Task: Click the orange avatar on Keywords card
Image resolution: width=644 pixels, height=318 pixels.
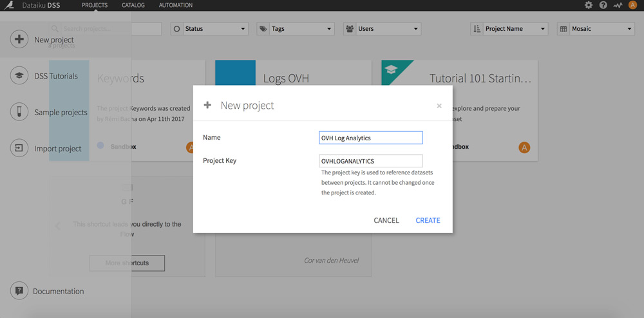Action: [x=190, y=147]
